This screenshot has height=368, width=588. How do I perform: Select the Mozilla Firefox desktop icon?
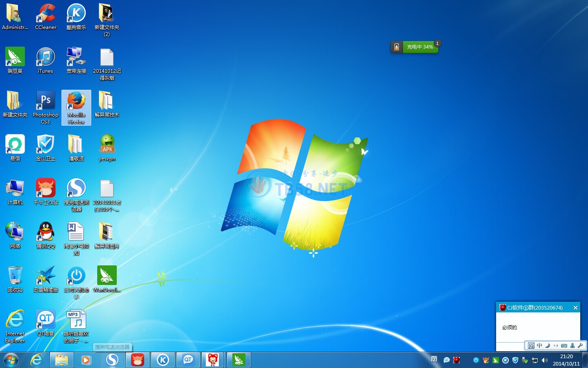click(x=76, y=107)
